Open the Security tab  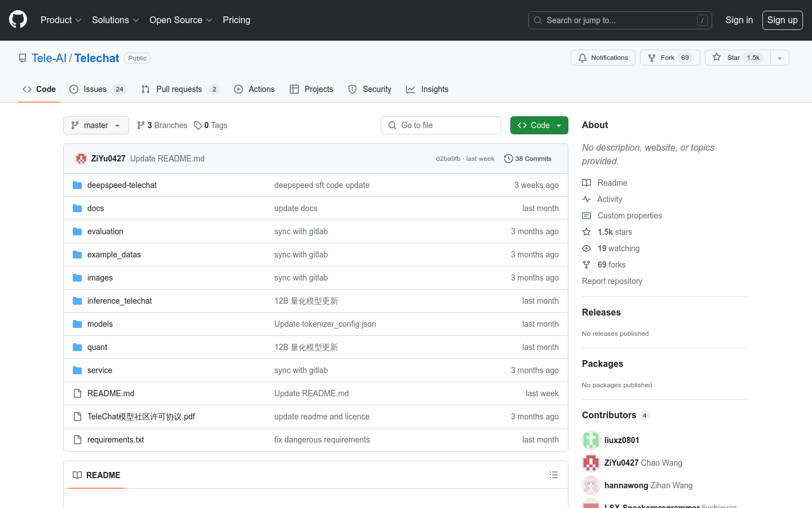click(x=370, y=89)
